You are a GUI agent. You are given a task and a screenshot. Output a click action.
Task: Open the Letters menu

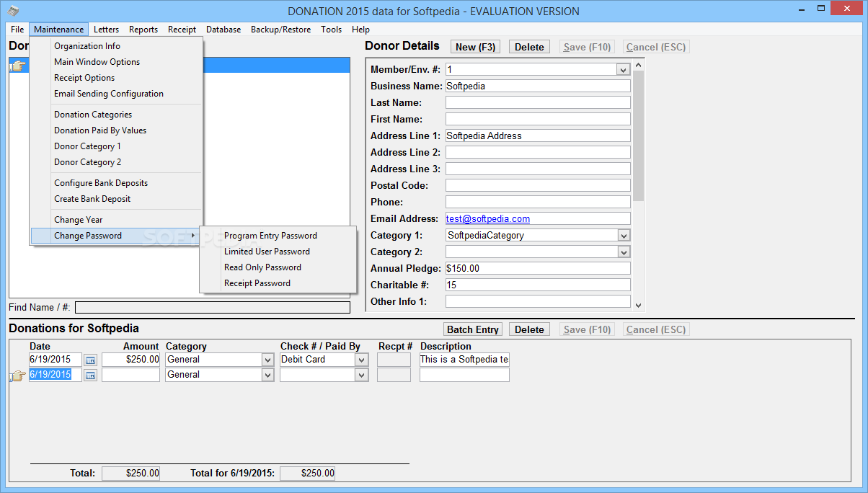[106, 30]
